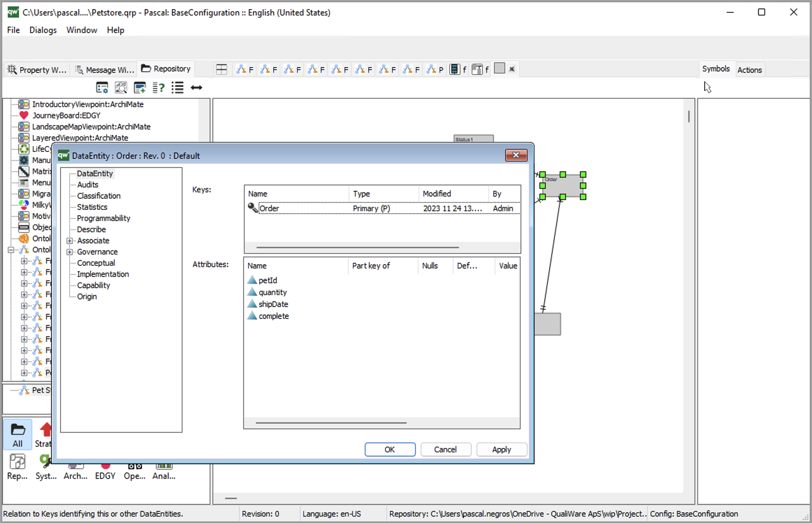Image resolution: width=812 pixels, height=523 pixels.
Task: Expand the last child node starting with P
Action: 24,373
